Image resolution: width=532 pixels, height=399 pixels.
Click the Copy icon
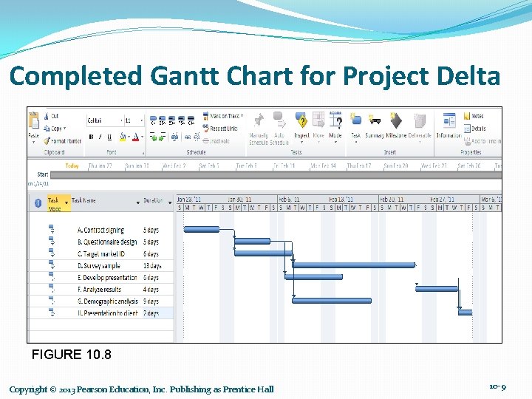[x=47, y=129]
